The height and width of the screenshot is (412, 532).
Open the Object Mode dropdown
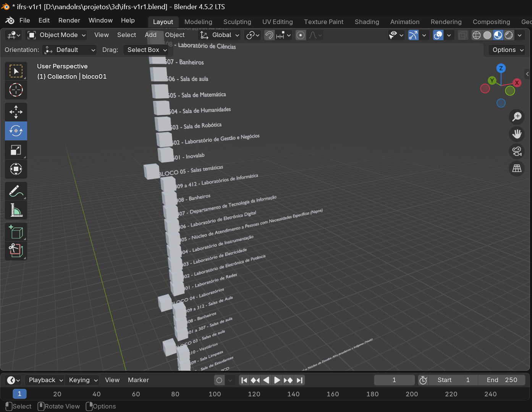[x=57, y=35]
